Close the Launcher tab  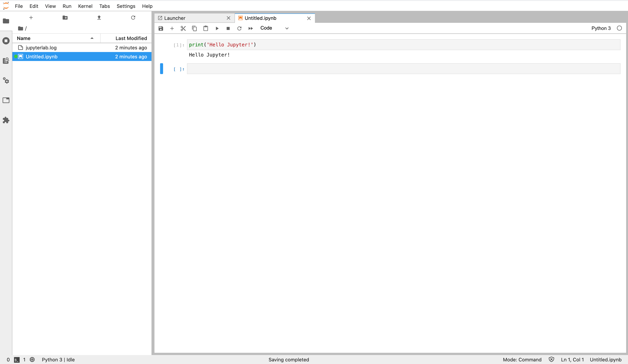[228, 18]
